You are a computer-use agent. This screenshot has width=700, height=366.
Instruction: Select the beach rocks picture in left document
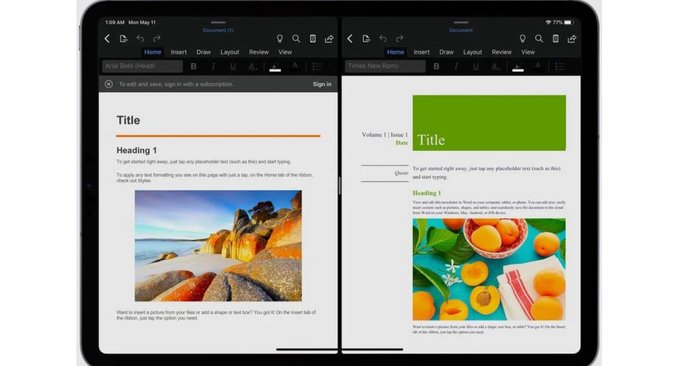point(218,245)
